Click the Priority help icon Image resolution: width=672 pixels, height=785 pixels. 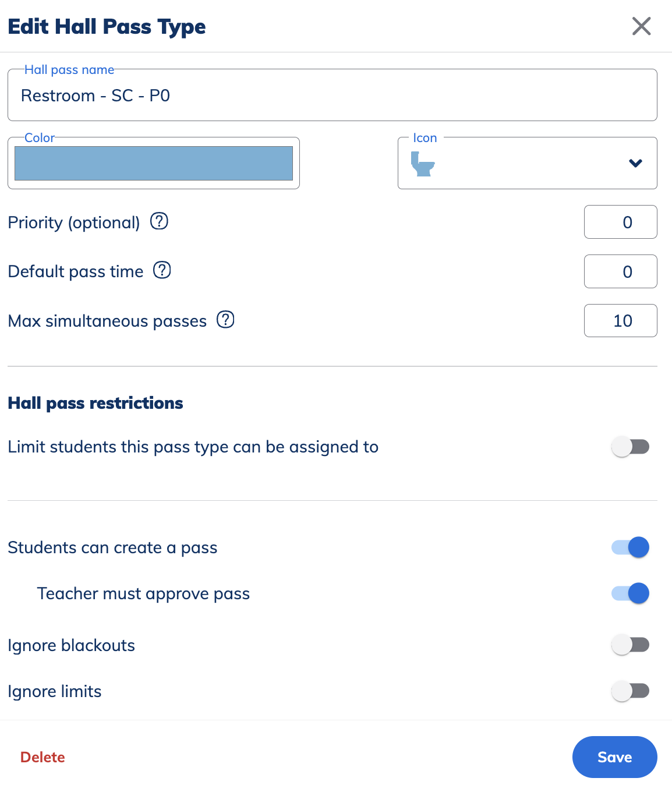coord(159,221)
